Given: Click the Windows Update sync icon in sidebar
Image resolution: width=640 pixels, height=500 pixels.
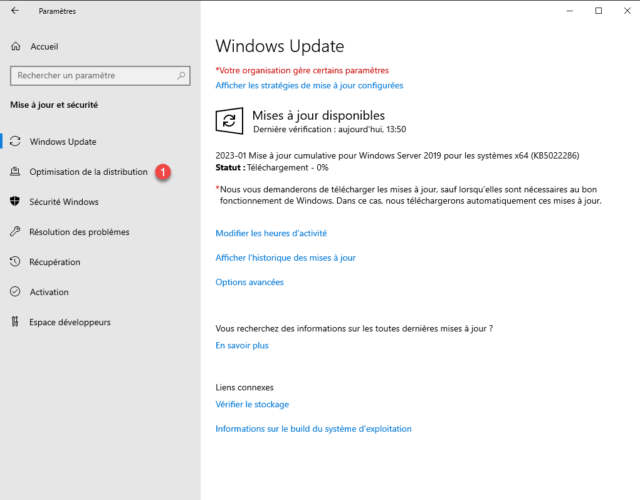Looking at the screenshot, I should coord(15,141).
